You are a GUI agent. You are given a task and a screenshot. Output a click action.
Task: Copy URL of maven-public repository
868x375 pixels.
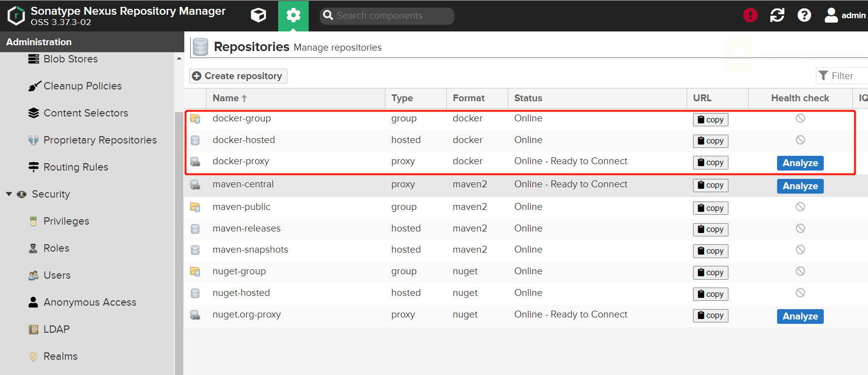pos(711,208)
